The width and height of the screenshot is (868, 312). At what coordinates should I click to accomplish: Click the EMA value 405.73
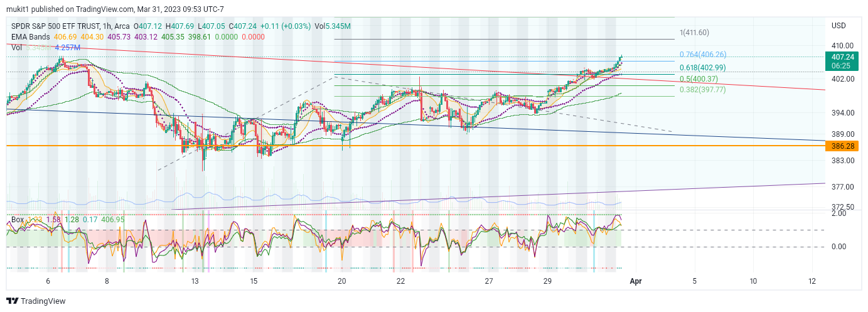[x=120, y=37]
